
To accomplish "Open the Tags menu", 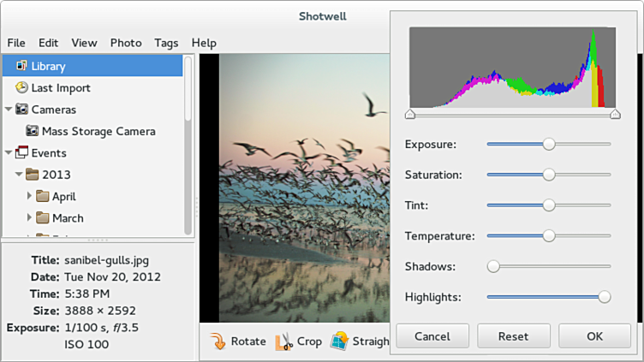I will tap(166, 43).
